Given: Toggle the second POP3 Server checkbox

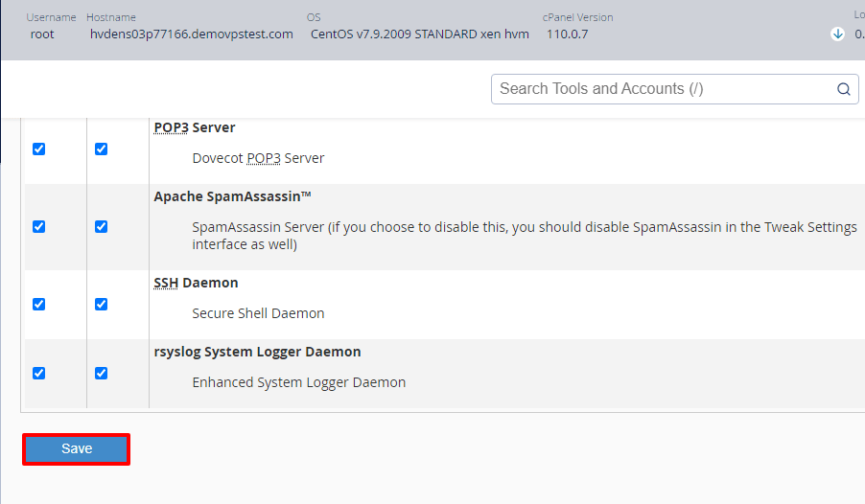Looking at the screenshot, I should [x=101, y=149].
